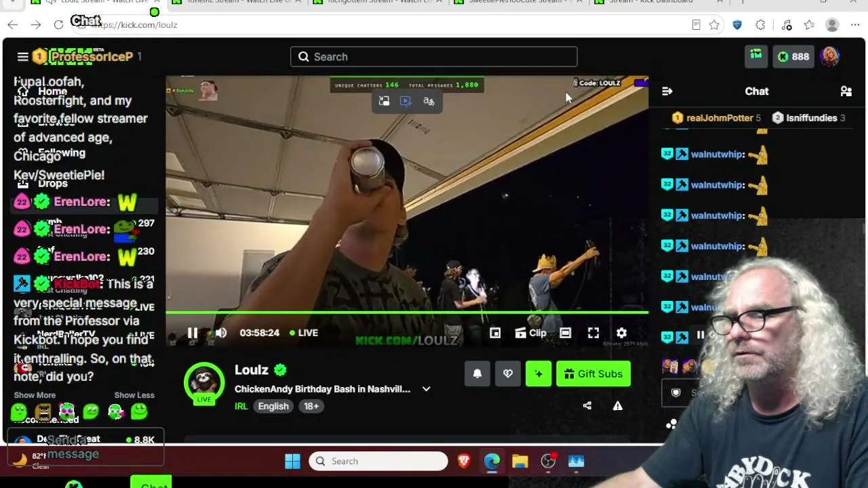Click the translate icon in the video overlay

point(429,101)
